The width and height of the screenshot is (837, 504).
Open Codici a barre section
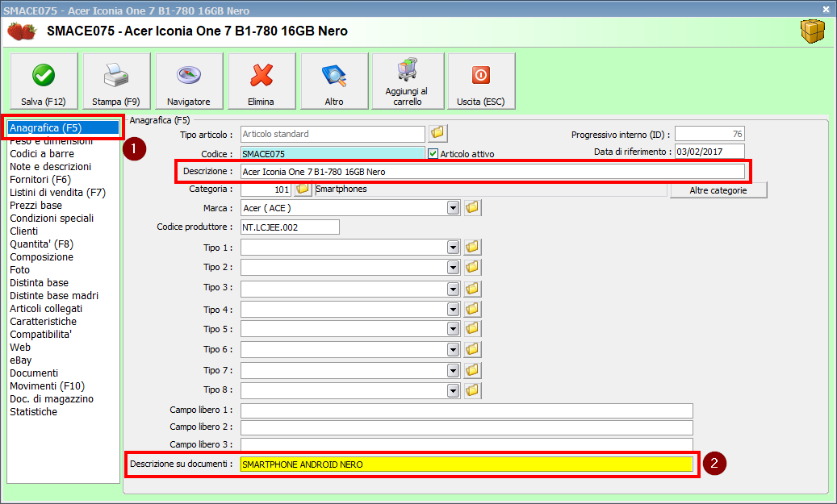42,153
